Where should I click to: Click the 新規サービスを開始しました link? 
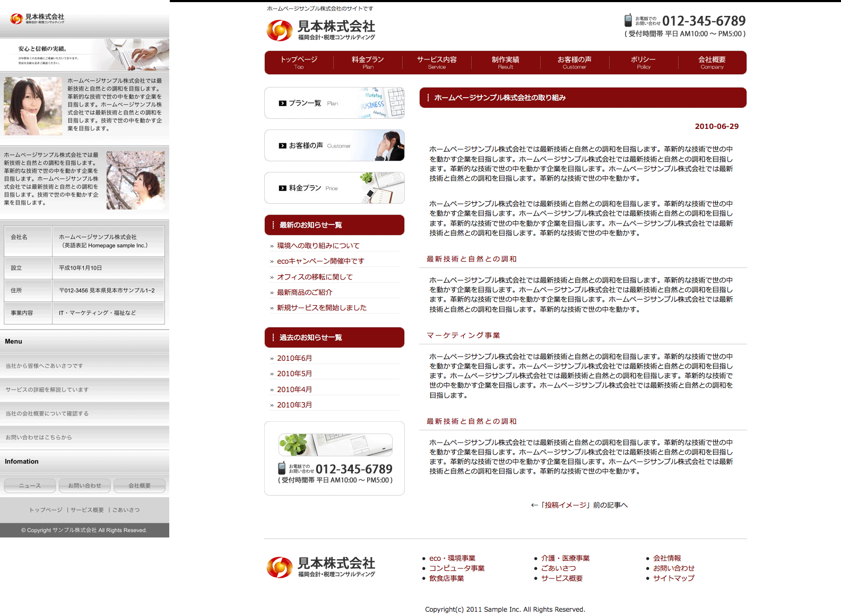click(322, 308)
